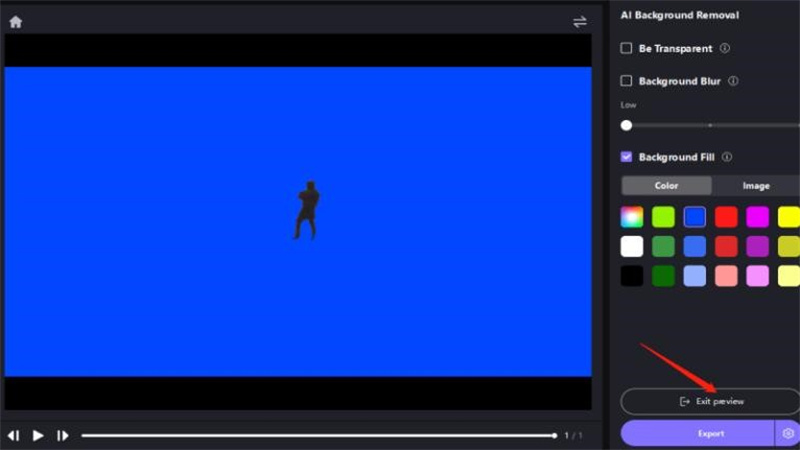Select the bright yellow swatch
This screenshot has width=800, height=450.
pyautogui.click(x=789, y=217)
